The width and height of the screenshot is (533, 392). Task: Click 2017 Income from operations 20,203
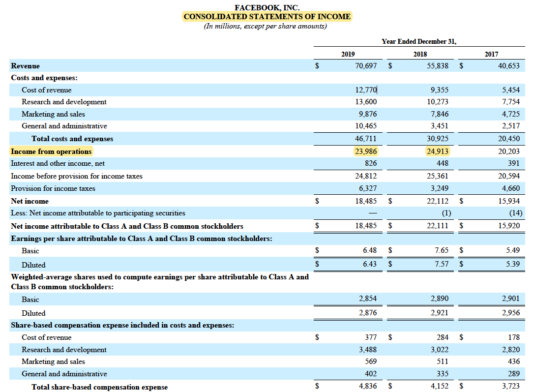(509, 151)
